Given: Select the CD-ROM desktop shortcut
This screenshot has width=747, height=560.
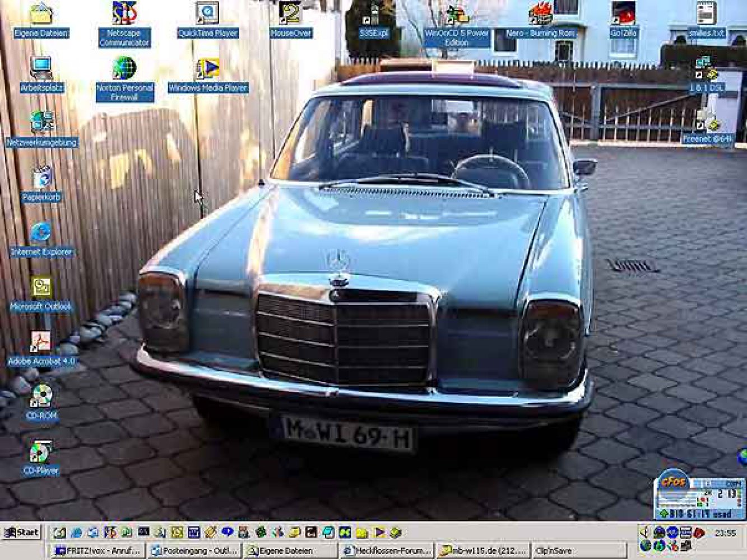Looking at the screenshot, I should 41,403.
